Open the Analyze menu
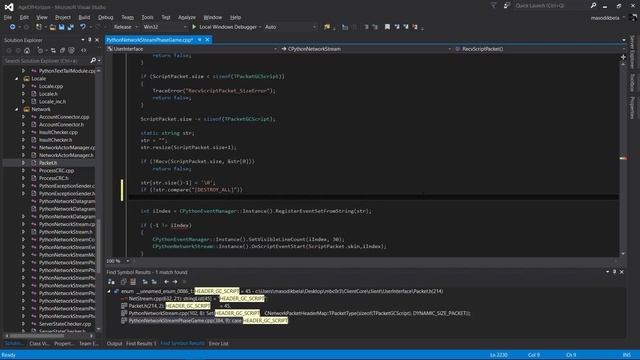 tap(187, 17)
